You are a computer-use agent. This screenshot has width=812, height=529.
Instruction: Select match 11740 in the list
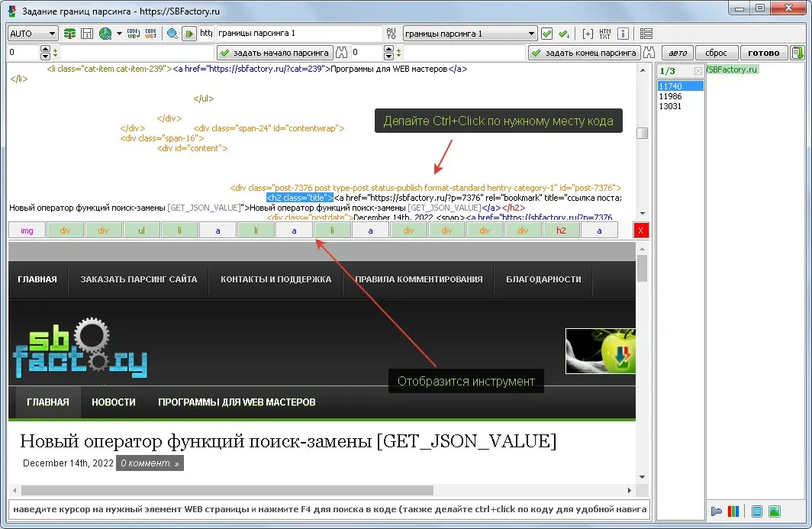tap(681, 86)
